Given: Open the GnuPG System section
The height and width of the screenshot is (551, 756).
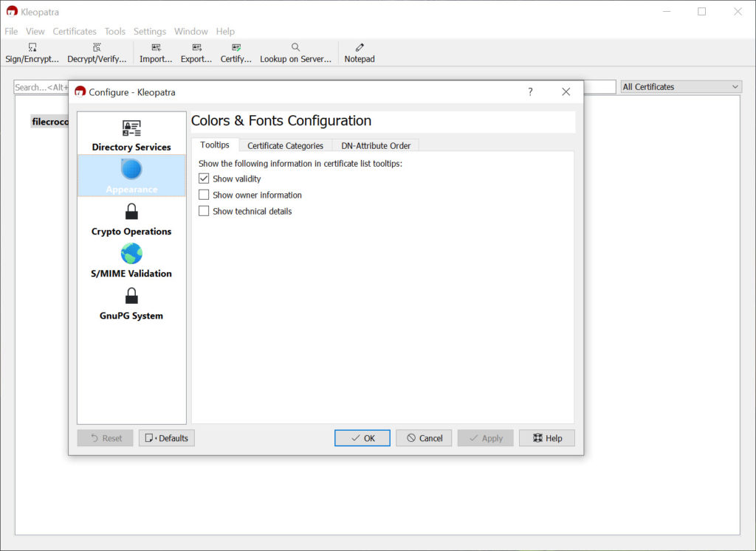Looking at the screenshot, I should click(131, 303).
